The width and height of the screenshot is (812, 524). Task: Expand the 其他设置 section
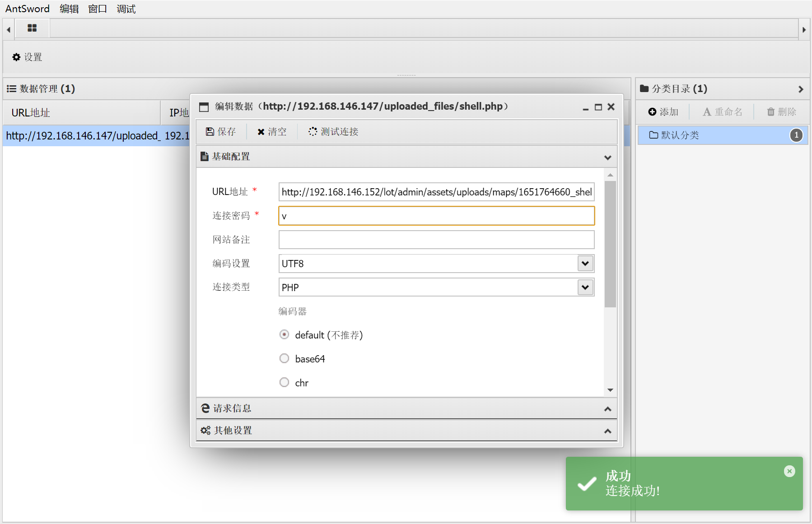607,431
